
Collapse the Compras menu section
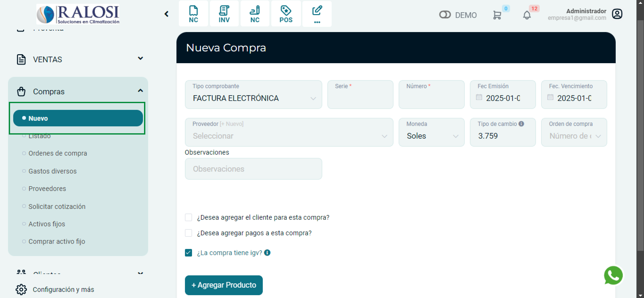point(140,90)
